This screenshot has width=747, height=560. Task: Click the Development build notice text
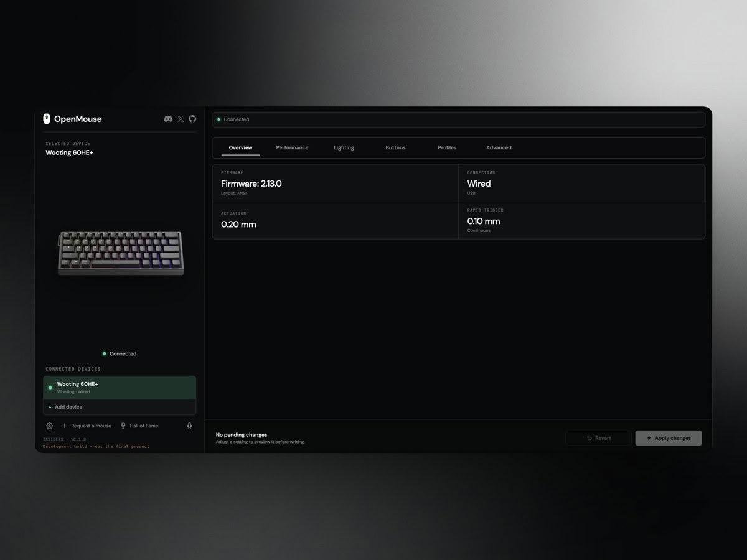coord(96,446)
